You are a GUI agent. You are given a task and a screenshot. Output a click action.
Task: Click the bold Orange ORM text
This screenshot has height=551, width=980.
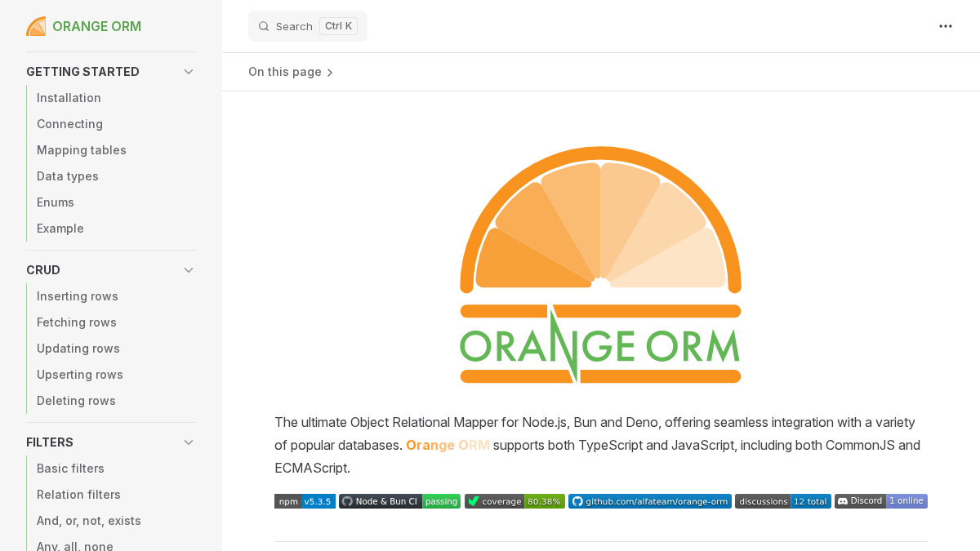tap(448, 446)
